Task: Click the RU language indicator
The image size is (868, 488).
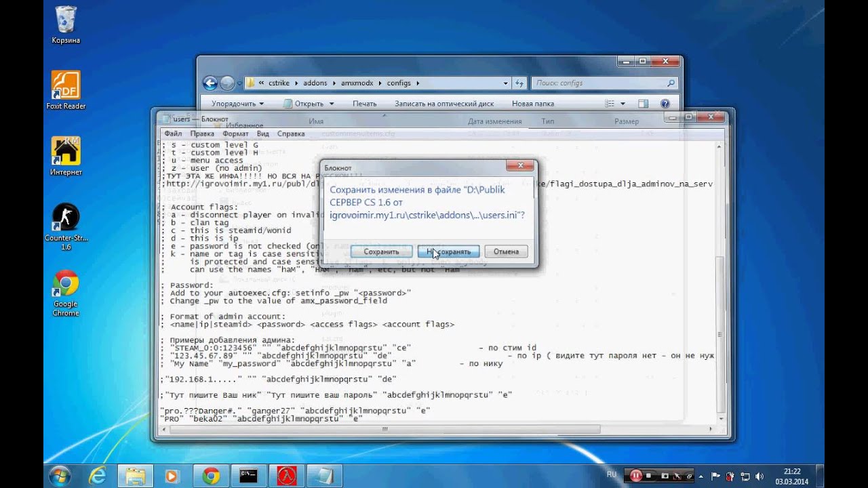Action: (612, 475)
